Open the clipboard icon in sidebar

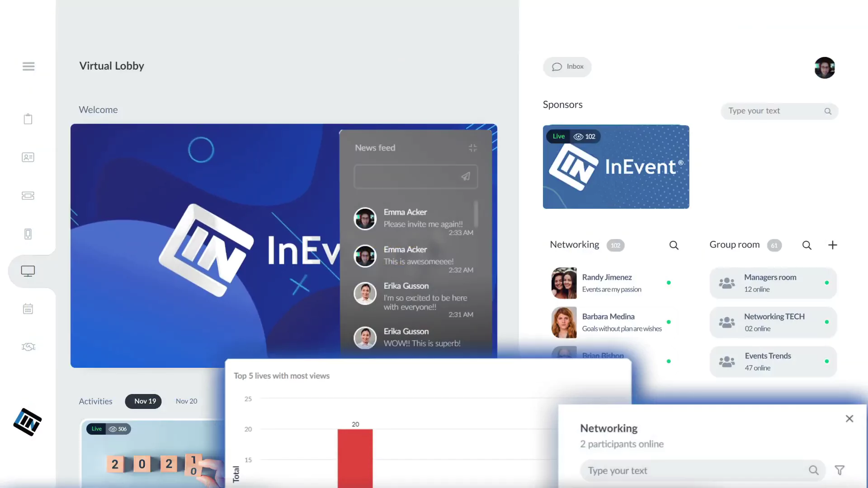click(28, 119)
